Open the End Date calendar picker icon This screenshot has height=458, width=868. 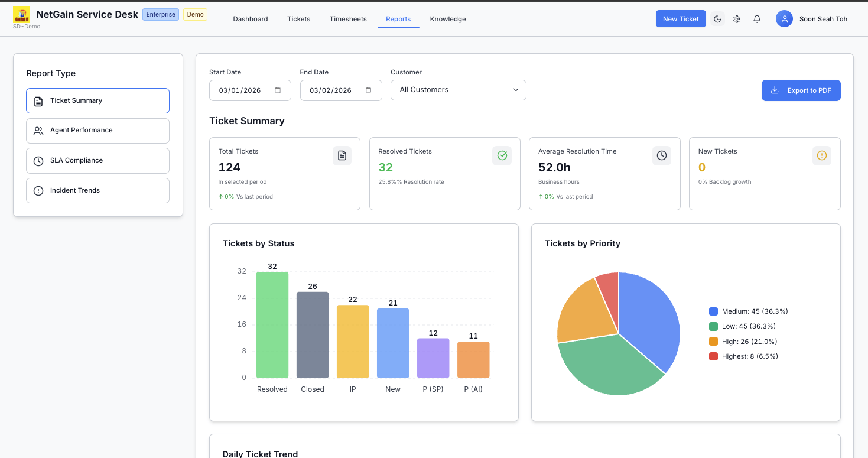coord(369,90)
